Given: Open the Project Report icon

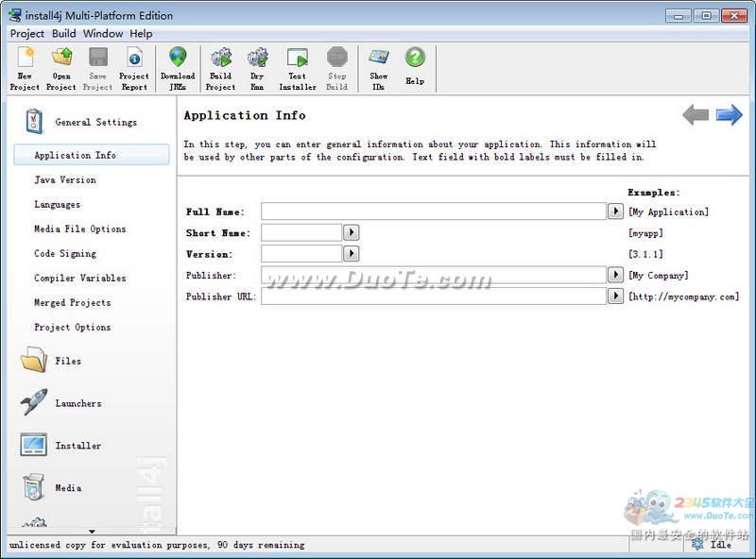Looking at the screenshot, I should point(134,58).
